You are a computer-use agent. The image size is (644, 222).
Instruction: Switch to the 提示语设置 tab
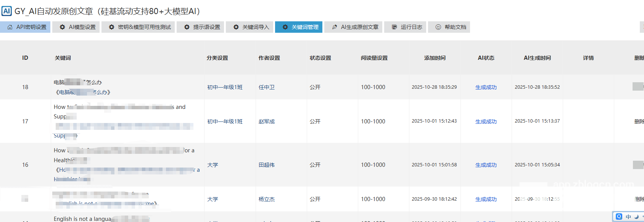pos(202,27)
